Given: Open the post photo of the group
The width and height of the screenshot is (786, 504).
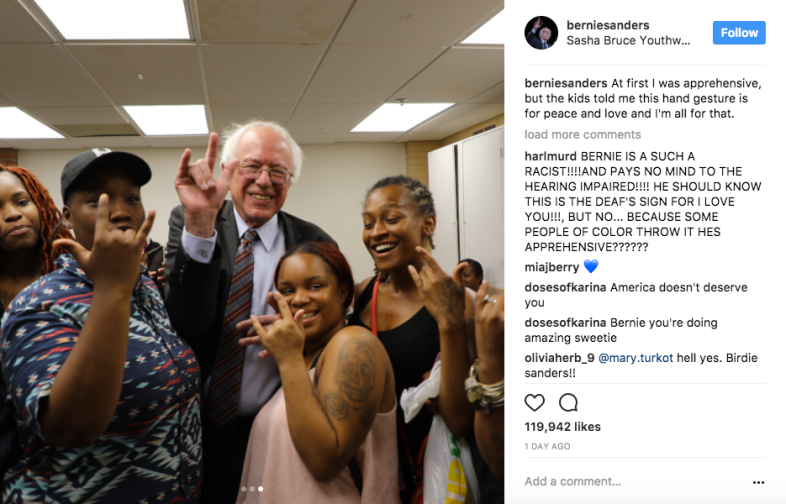Looking at the screenshot, I should 252,252.
